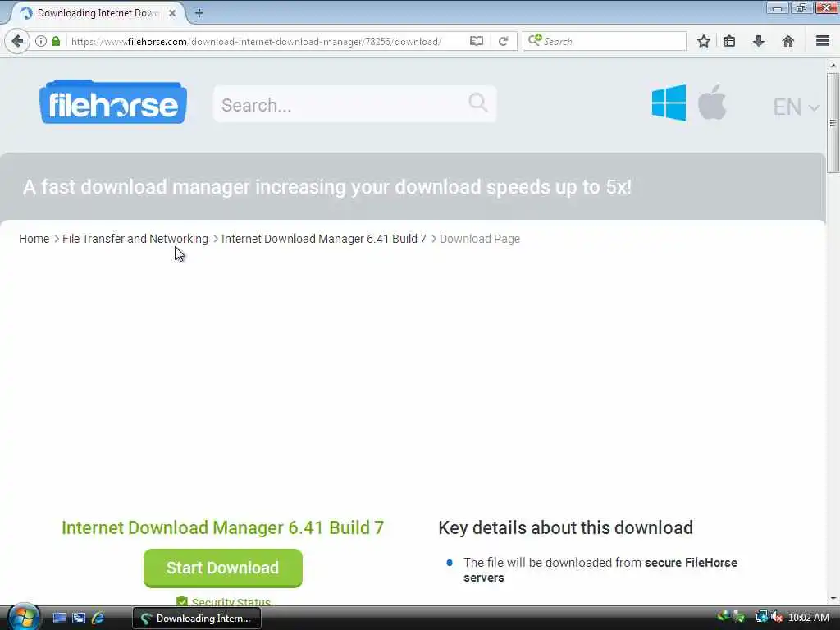Image resolution: width=840 pixels, height=630 pixels.
Task: Open a new tab with the plus button
Action: click(x=199, y=13)
